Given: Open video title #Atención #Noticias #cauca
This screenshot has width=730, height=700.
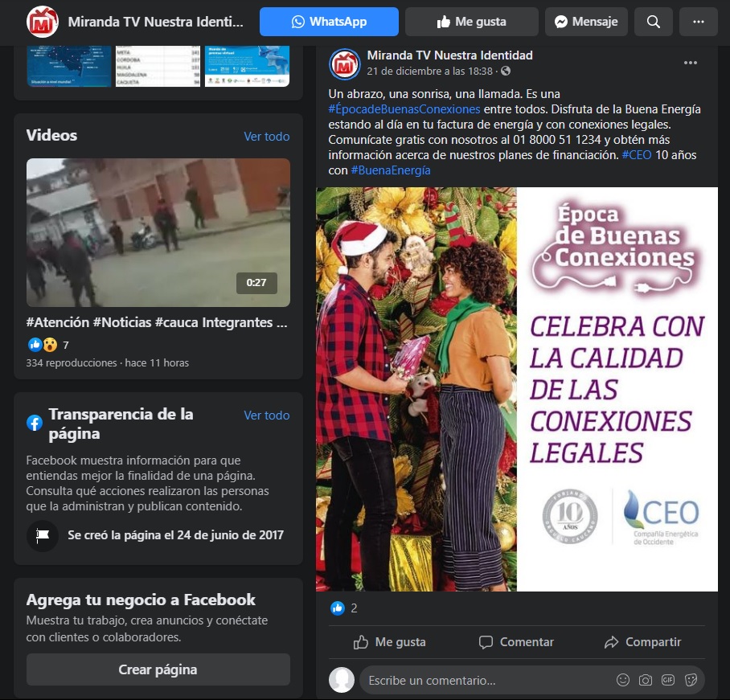Looking at the screenshot, I should 157,322.
